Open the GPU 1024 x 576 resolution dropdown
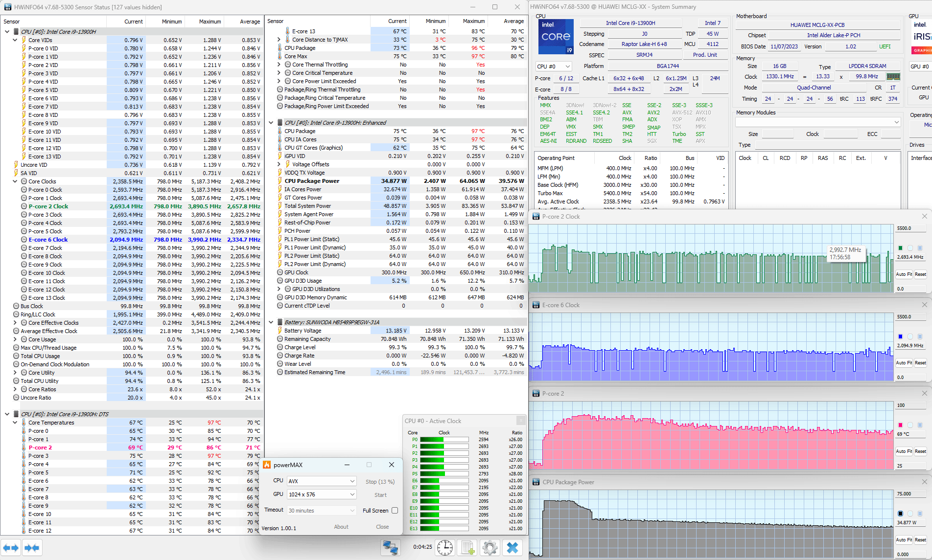The height and width of the screenshot is (560, 932). point(322,494)
